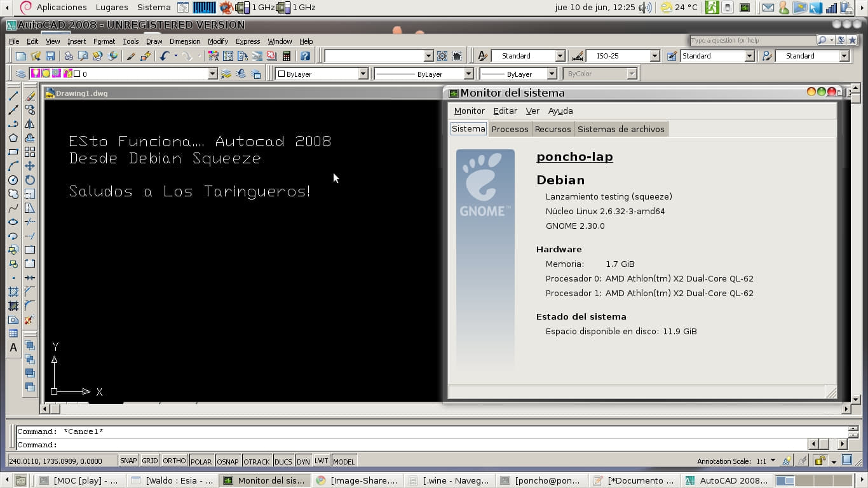
Task: Select the Explode modify tool
Action: [x=30, y=320]
